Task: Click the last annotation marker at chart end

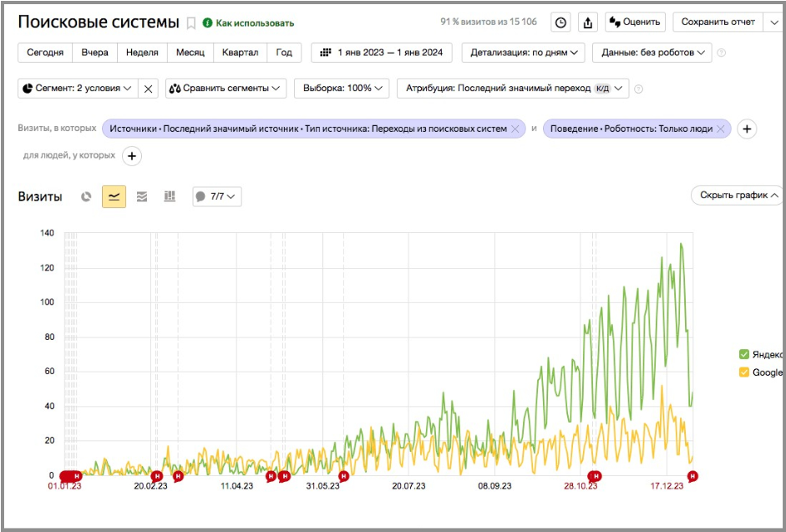Action: coord(692,476)
